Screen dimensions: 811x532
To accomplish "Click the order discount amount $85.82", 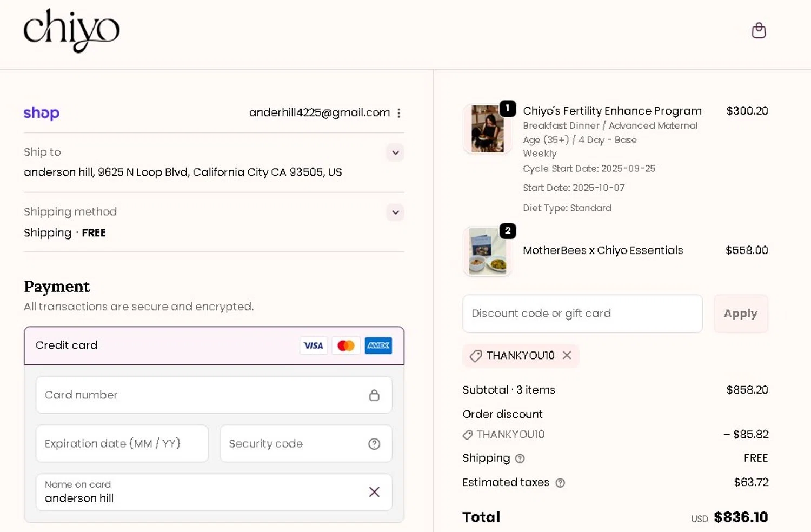I will (746, 434).
